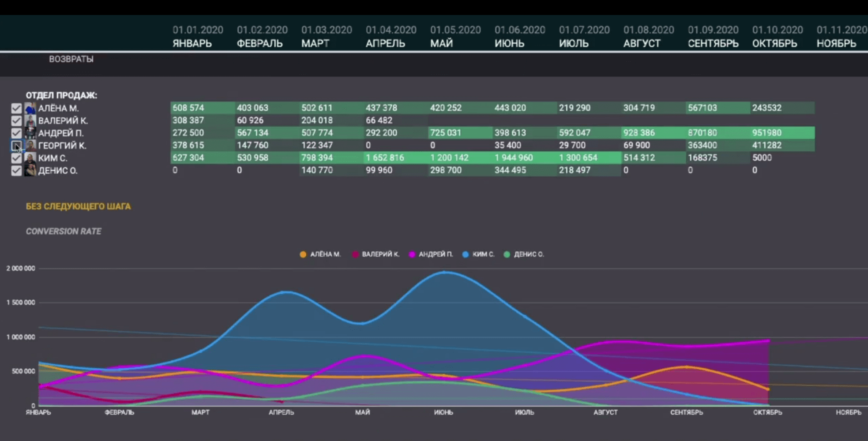Toggle the Ким С. checkbox
This screenshot has width=868, height=441.
(16, 158)
